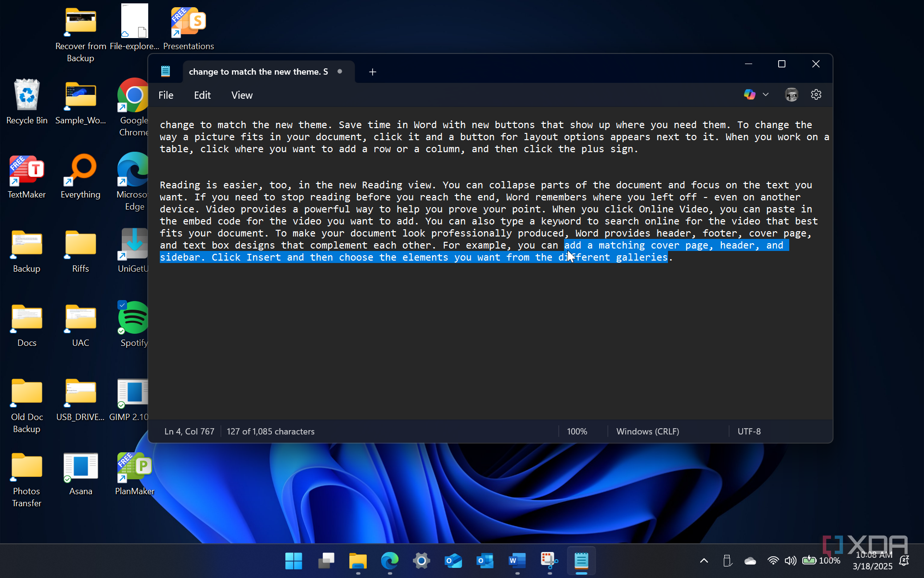Open File Explorer from the taskbar
This screenshot has height=578, width=924.
coord(358,561)
